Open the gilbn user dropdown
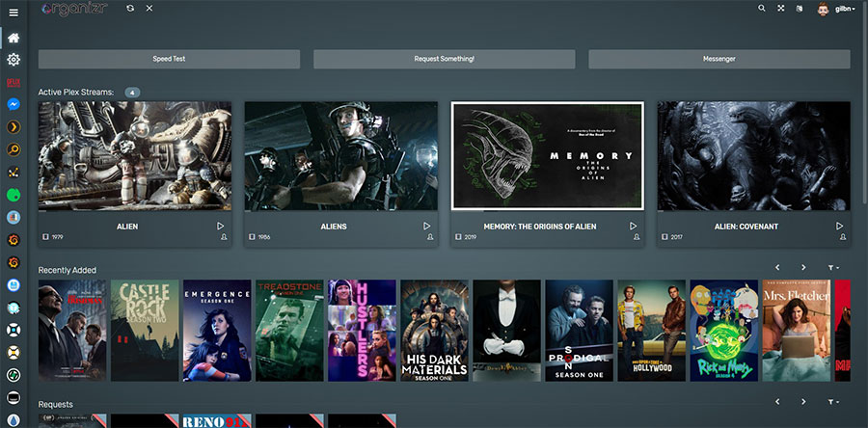868x428 pixels. [x=835, y=9]
